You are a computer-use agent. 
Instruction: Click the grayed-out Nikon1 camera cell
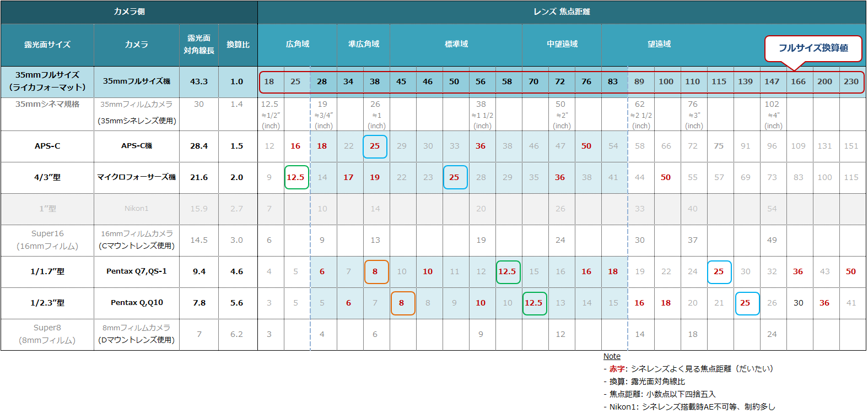click(137, 209)
